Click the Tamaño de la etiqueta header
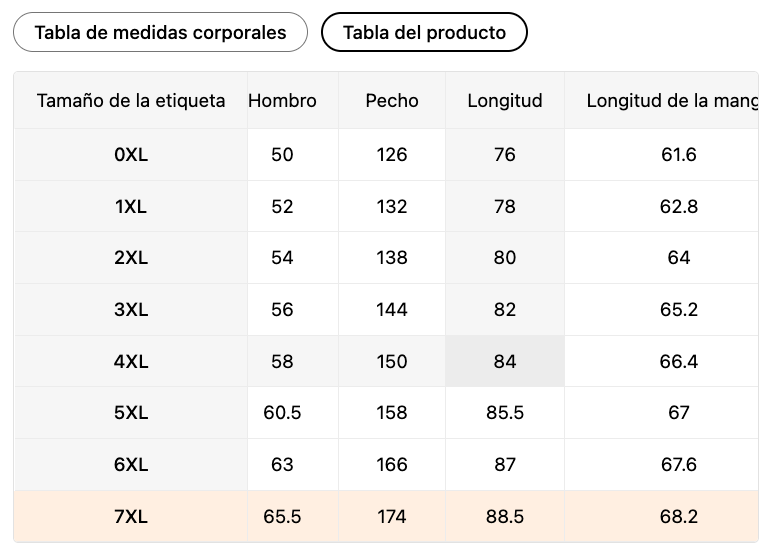Image resolution: width=776 pixels, height=560 pixels. pos(131,100)
